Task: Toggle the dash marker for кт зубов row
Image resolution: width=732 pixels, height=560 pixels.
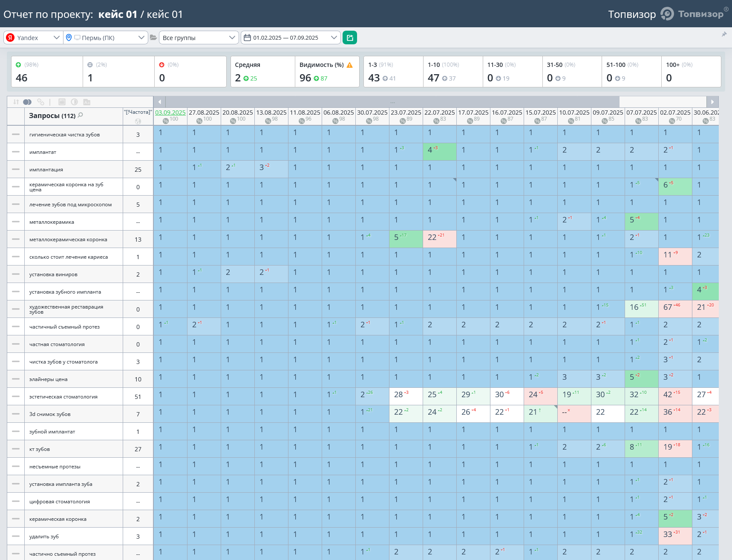Action: [16, 449]
